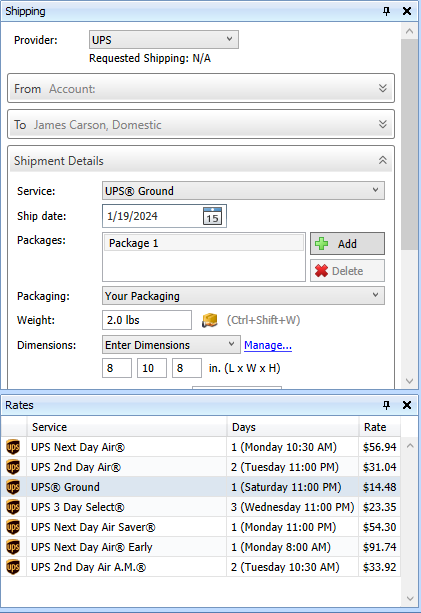The width and height of the screenshot is (421, 613).
Task: Click the Shipping panel scrollbar thumb
Action: pos(409,144)
